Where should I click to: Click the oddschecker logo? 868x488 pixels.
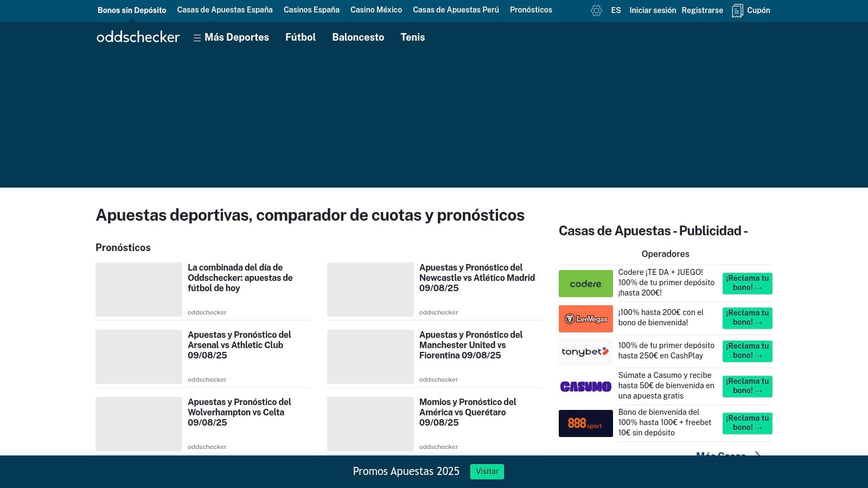coord(138,37)
